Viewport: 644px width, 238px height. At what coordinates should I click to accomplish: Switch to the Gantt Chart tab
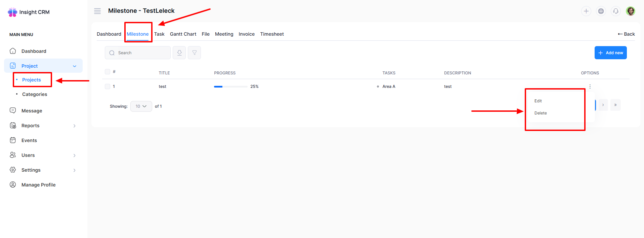point(183,34)
